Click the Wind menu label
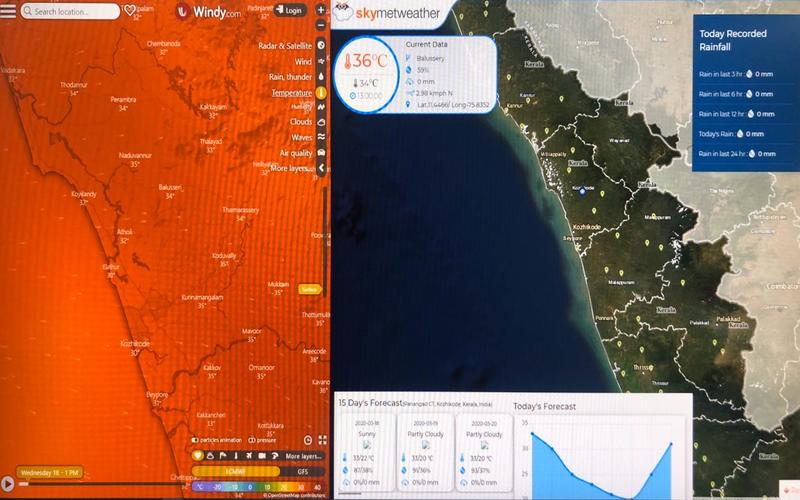Viewport: 800px width, 500px height. click(x=303, y=61)
